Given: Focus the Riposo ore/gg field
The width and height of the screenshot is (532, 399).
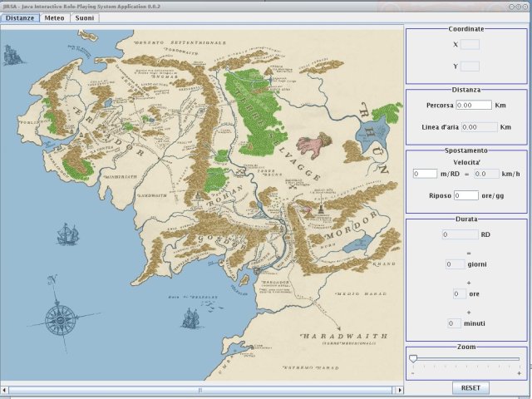Looking at the screenshot, I should tap(466, 195).
